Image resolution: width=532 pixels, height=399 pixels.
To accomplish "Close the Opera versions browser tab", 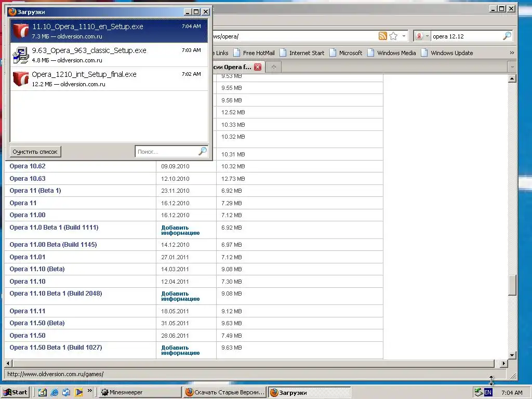I will (x=258, y=67).
